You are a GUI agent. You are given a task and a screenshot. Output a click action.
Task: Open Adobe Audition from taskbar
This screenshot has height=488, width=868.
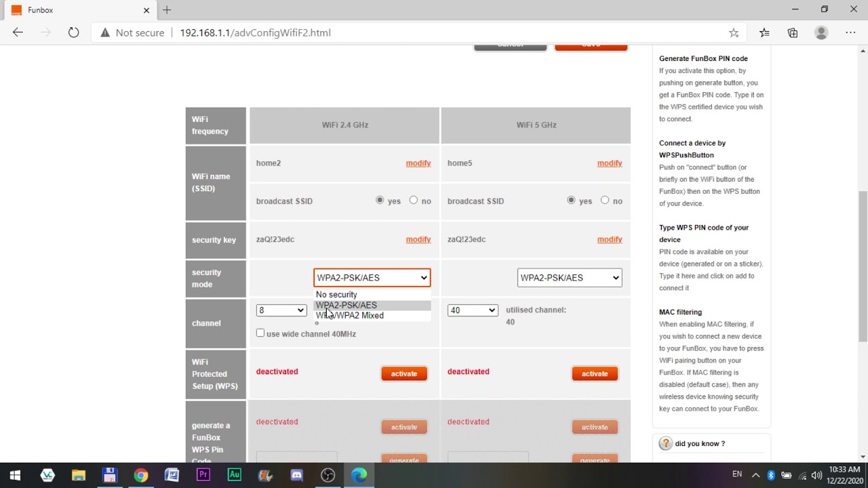point(234,475)
